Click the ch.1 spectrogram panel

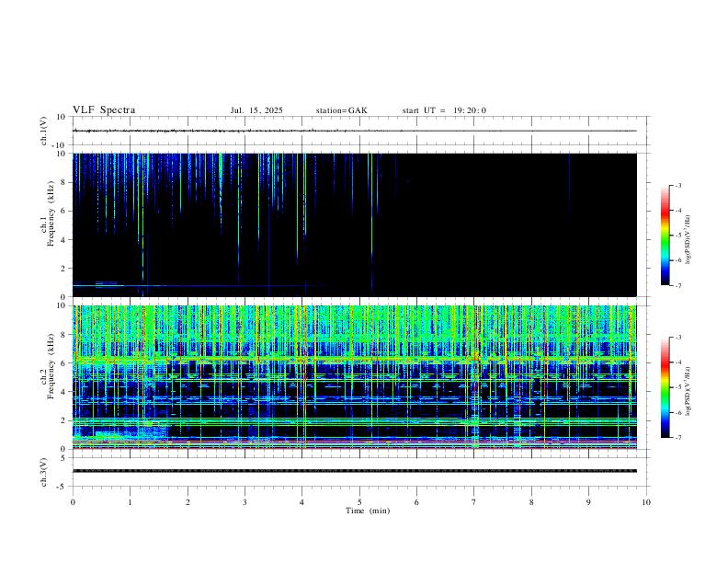[x=354, y=224]
